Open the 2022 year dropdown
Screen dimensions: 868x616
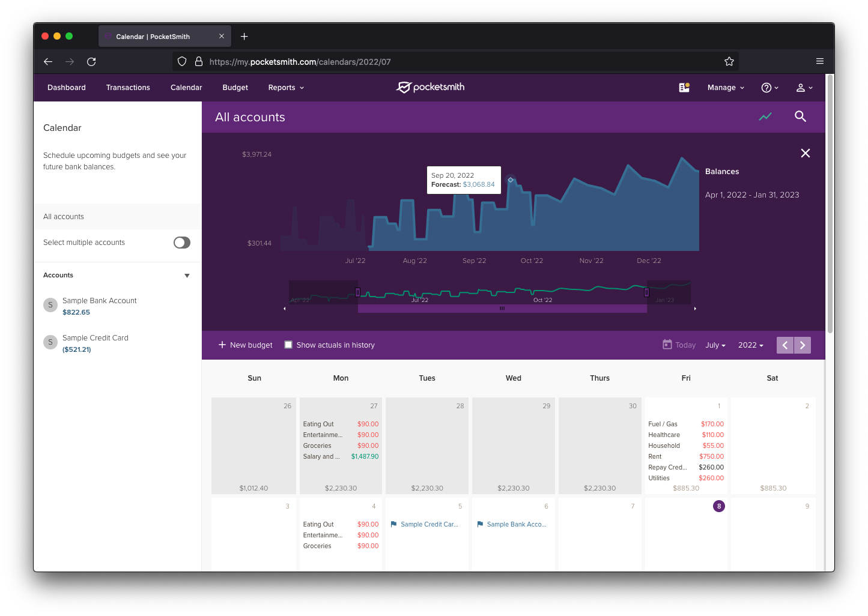[x=750, y=345]
